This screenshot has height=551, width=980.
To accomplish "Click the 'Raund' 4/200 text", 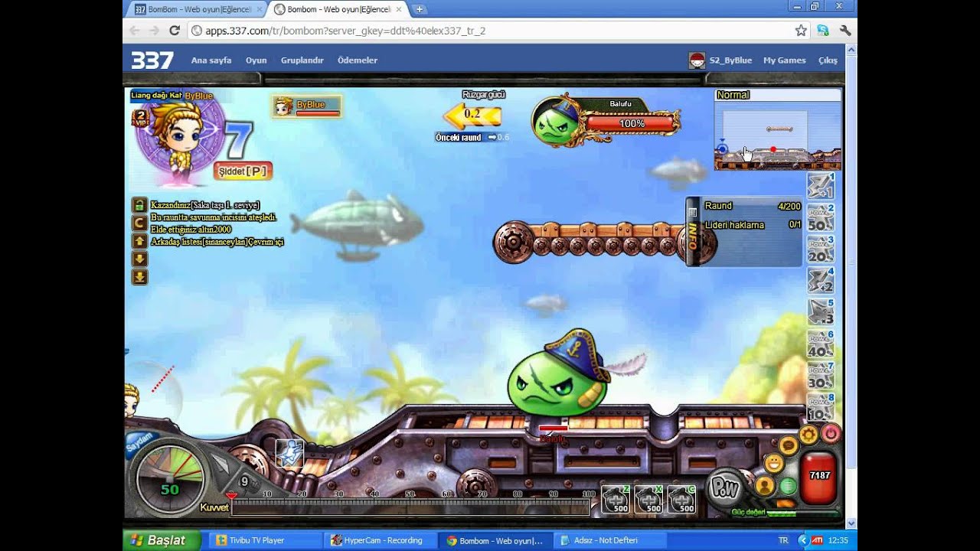I will click(753, 206).
